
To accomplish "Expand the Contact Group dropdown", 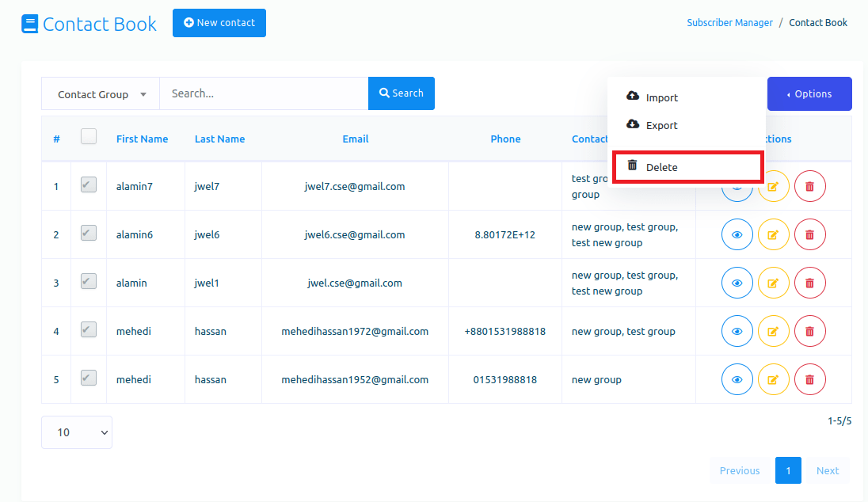I will point(101,94).
